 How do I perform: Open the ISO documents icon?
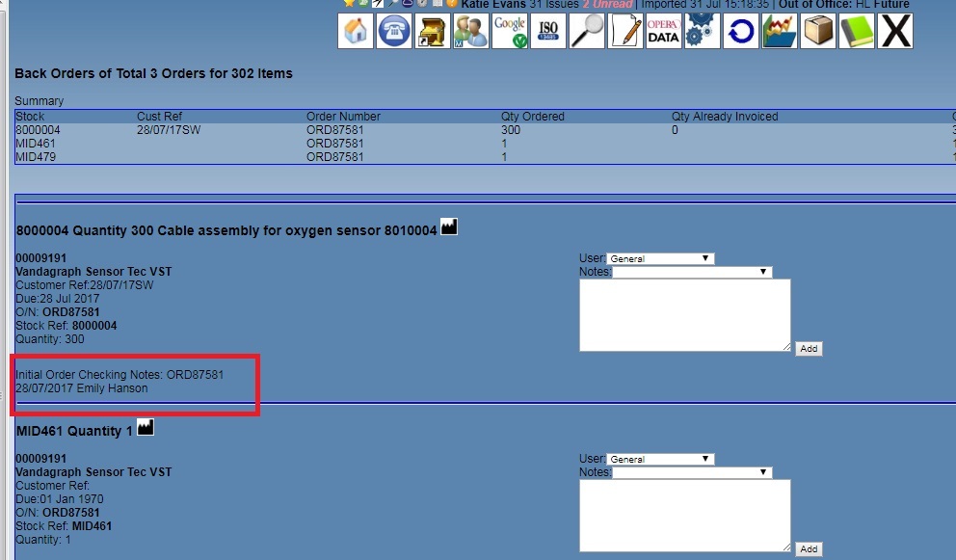pos(548,31)
